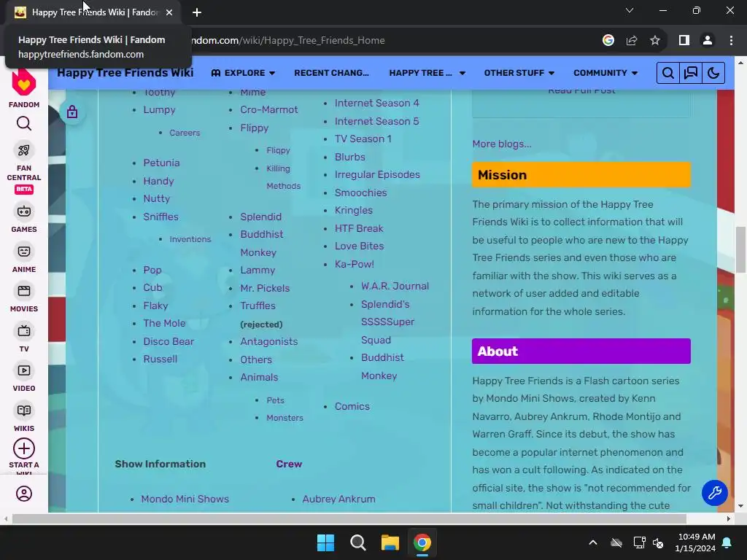Open the Sniffles Inventions sub-link
Image resolution: width=747 pixels, height=560 pixels.
coord(190,239)
